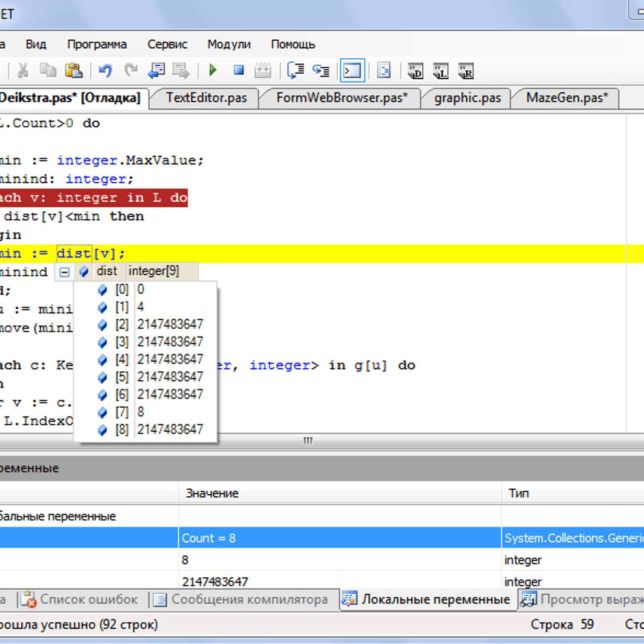Switch to the TextEditor.pas tab

point(206,98)
